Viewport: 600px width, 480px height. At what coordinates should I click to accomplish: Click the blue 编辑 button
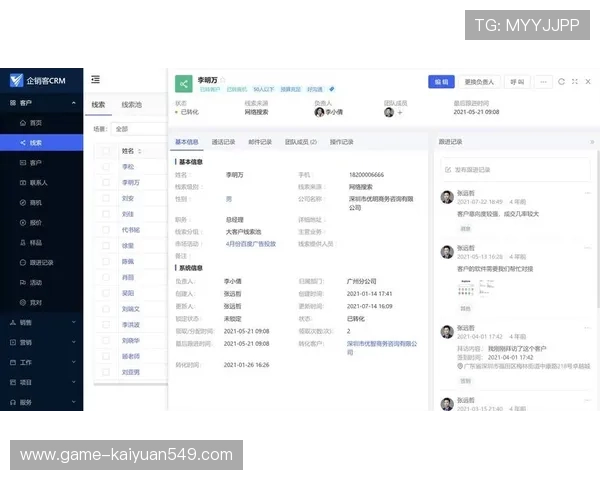pos(441,82)
